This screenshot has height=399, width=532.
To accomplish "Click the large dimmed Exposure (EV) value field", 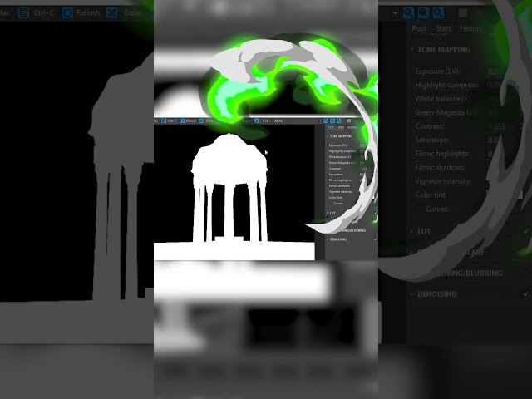I will [x=504, y=71].
